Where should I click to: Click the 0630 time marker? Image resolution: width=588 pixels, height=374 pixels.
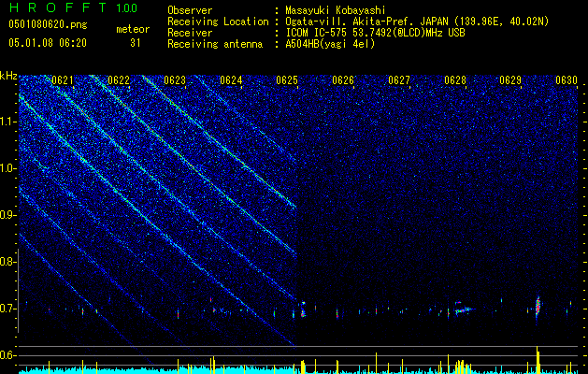tap(566, 80)
